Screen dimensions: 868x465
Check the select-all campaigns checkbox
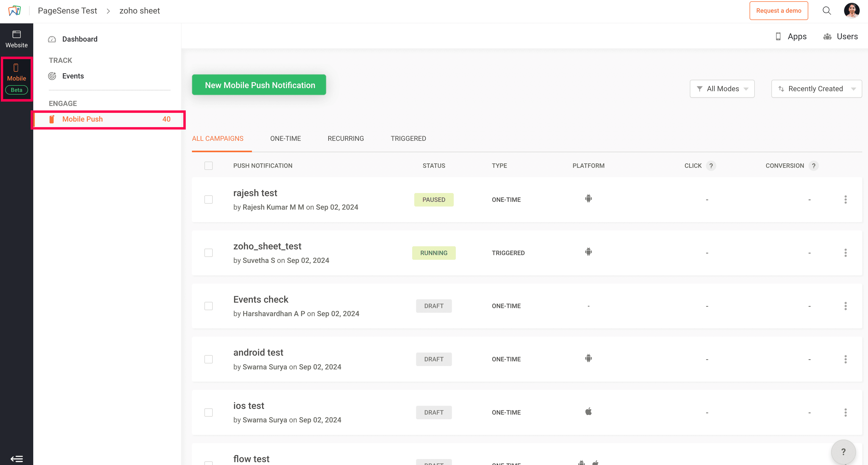click(209, 166)
